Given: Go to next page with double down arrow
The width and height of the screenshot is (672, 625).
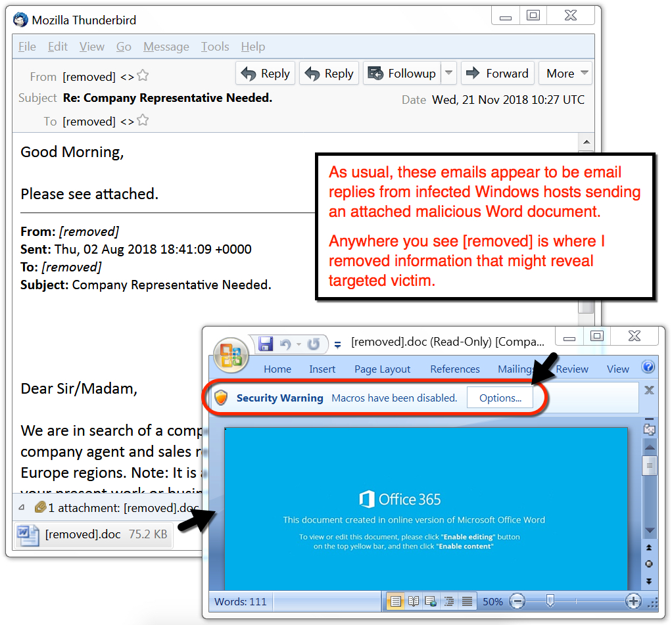Looking at the screenshot, I should coord(649,581).
